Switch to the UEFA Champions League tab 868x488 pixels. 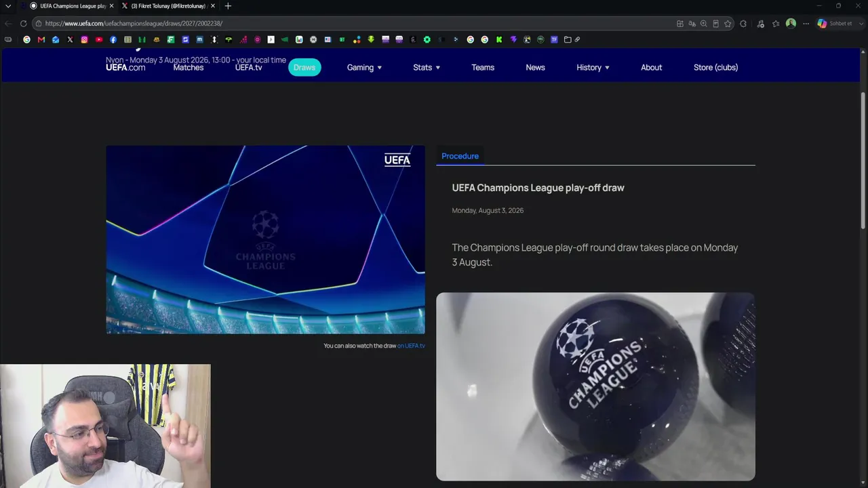click(x=68, y=6)
